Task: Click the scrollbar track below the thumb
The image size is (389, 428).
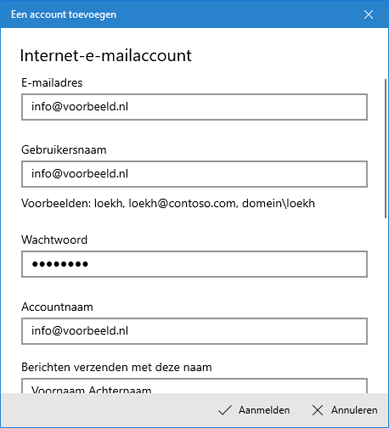Action: [386, 305]
